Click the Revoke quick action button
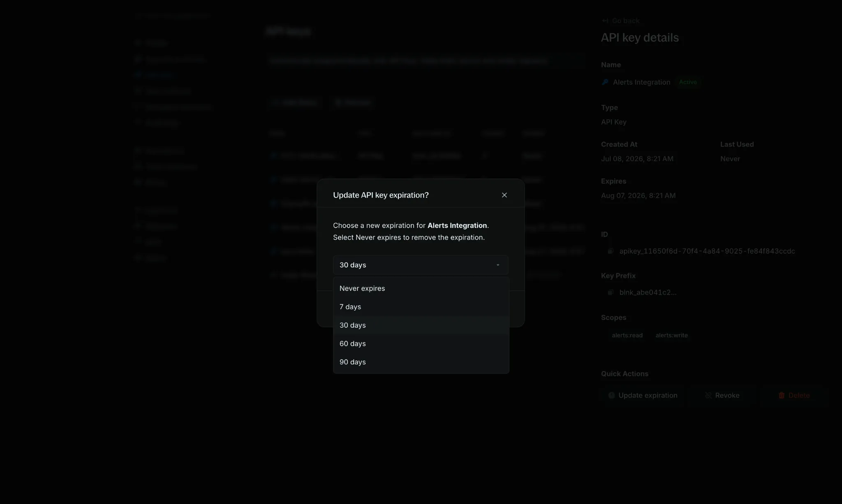The height and width of the screenshot is (504, 842). 722,395
